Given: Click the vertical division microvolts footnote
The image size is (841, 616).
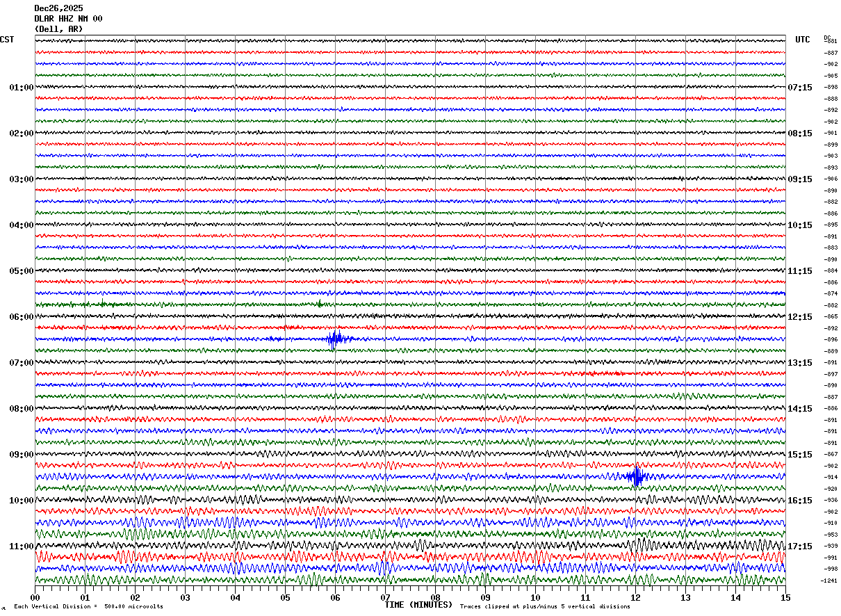Looking at the screenshot, I should pyautogui.click(x=88, y=607).
